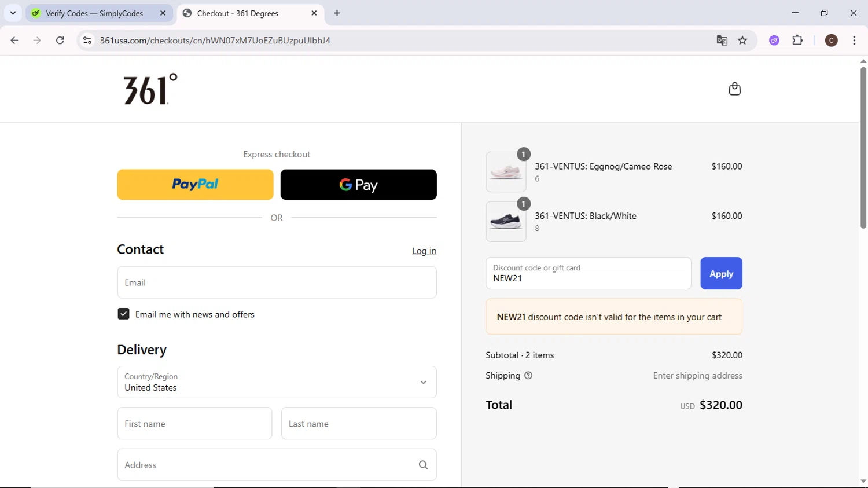Close the Verify Codes SimplyCodes tab
The image size is (868, 488).
[163, 13]
